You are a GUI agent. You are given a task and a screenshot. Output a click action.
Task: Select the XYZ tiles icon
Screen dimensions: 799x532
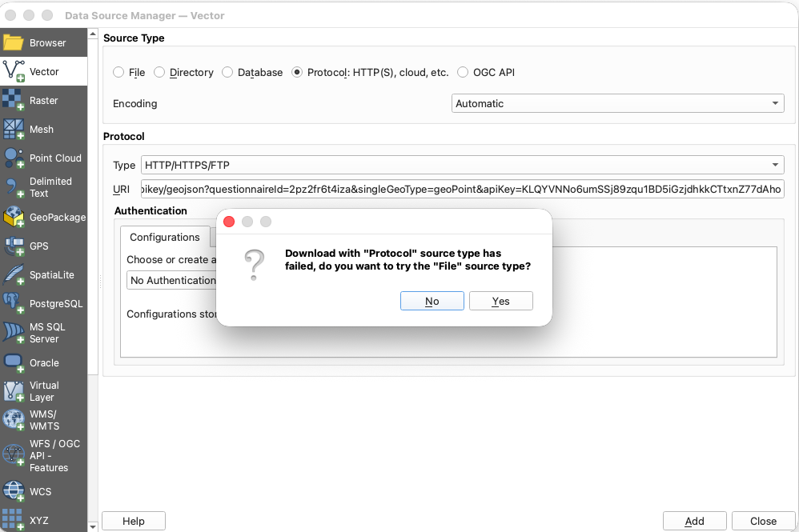coord(14,520)
